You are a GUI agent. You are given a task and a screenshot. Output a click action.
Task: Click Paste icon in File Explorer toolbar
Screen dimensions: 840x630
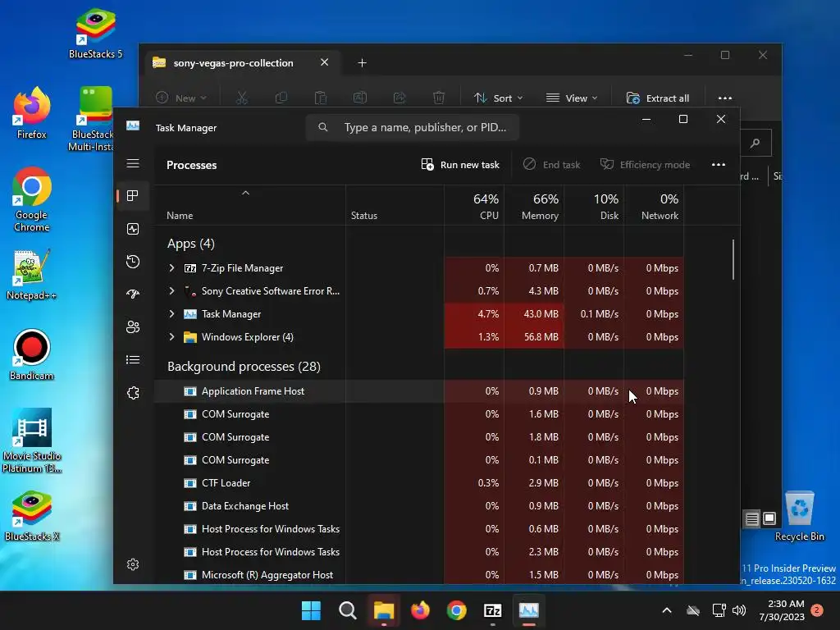coord(321,98)
